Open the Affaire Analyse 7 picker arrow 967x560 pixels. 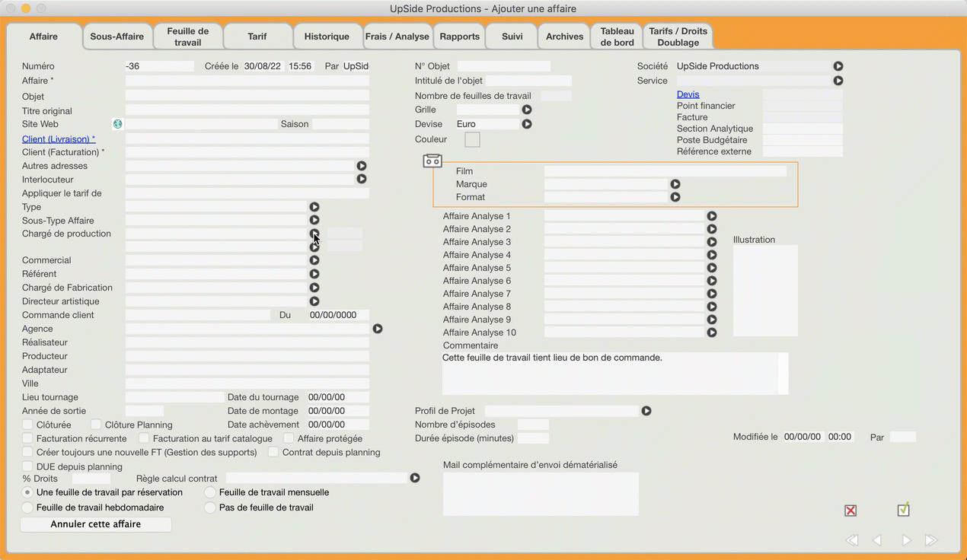(x=712, y=294)
